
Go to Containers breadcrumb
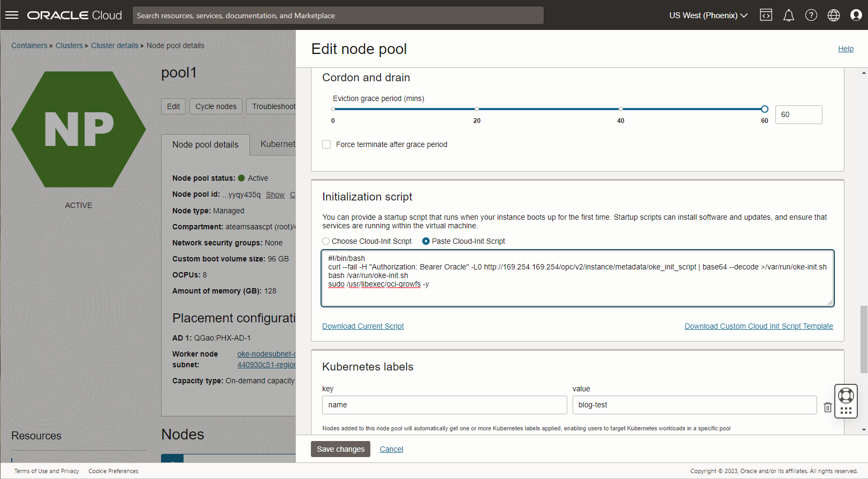point(29,45)
